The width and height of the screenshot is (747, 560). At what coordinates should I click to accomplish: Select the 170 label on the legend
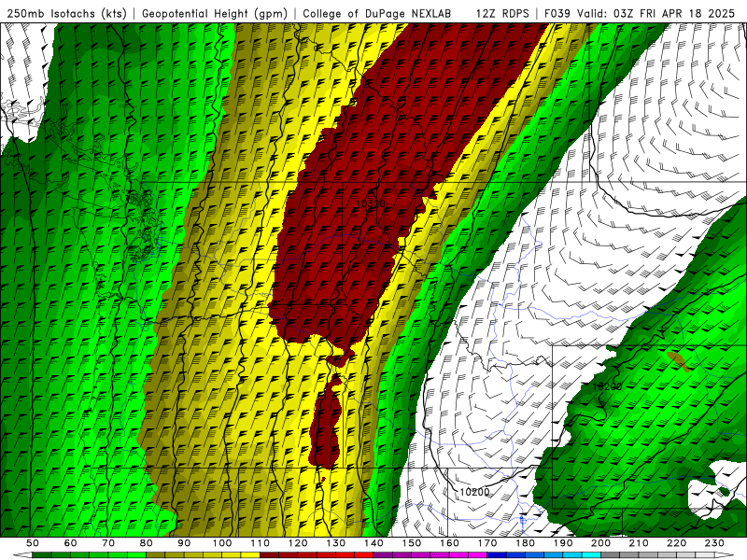(x=487, y=543)
